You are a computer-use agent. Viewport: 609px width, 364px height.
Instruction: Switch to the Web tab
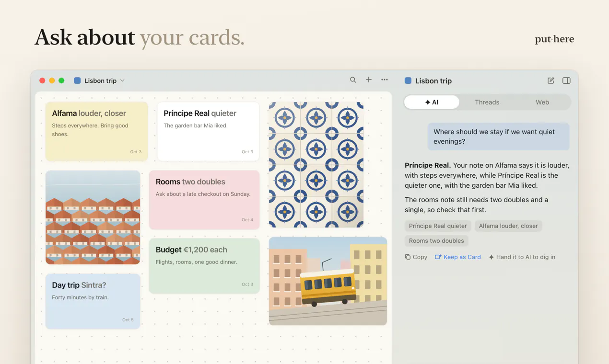click(542, 102)
